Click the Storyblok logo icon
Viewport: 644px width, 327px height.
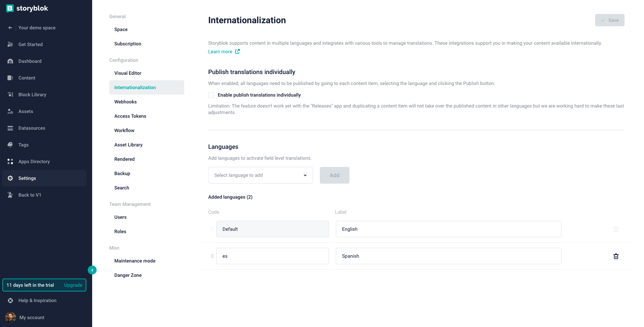point(10,9)
